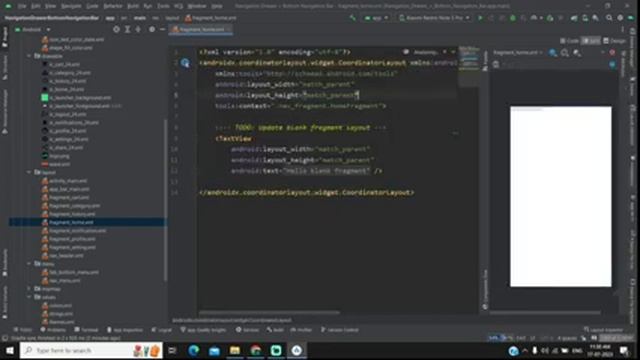
Task: Open the File menu
Action: pyautogui.click(x=22, y=6)
